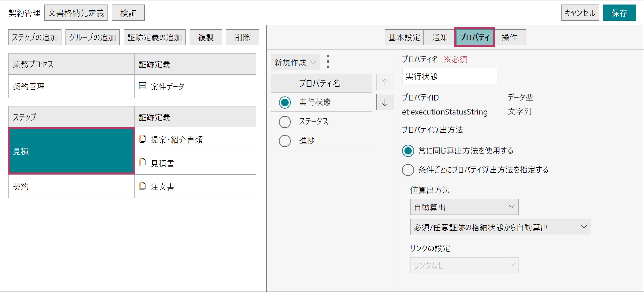Click the プロパティ名 input field
The image size is (644, 292).
449,76
